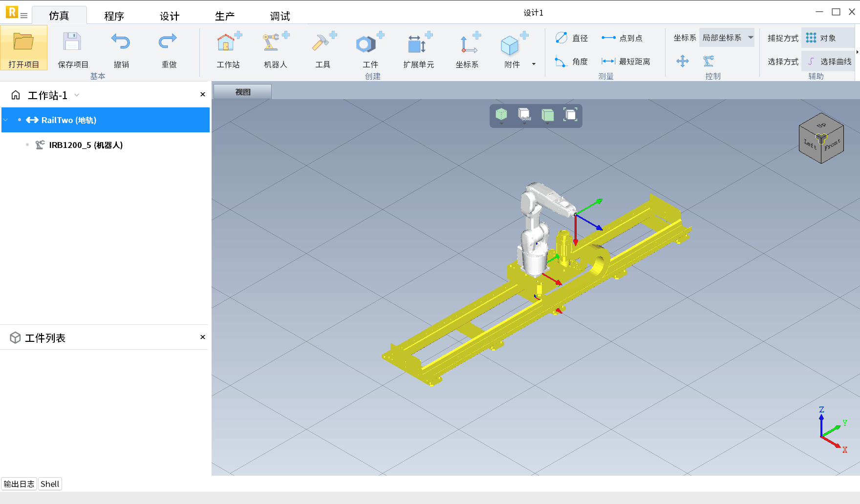860x504 pixels.
Task: Toggle the Solid display mode in viewport
Action: (x=524, y=115)
